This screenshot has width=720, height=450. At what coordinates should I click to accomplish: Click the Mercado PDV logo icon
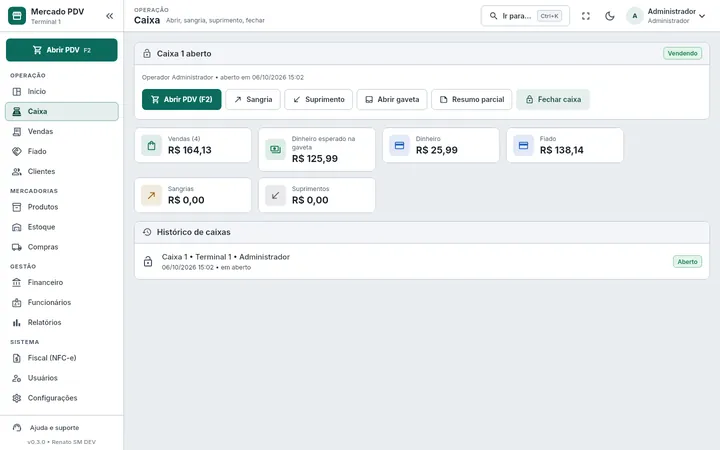[x=17, y=16]
